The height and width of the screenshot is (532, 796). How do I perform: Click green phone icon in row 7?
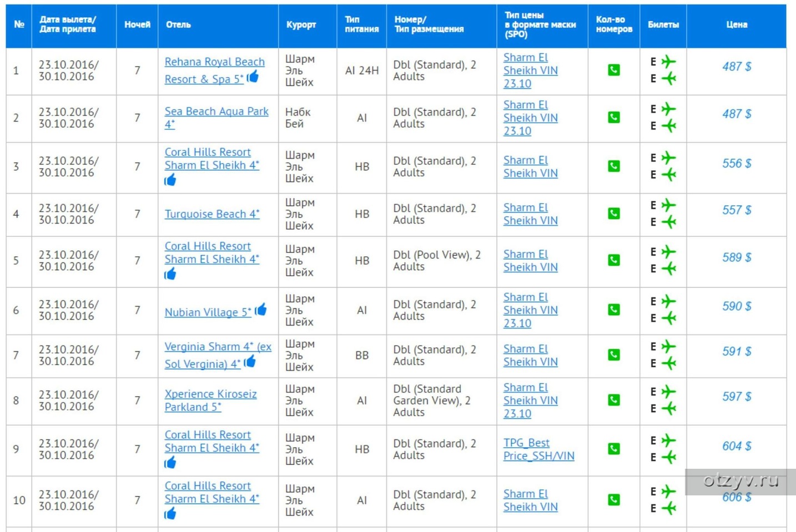[613, 354]
